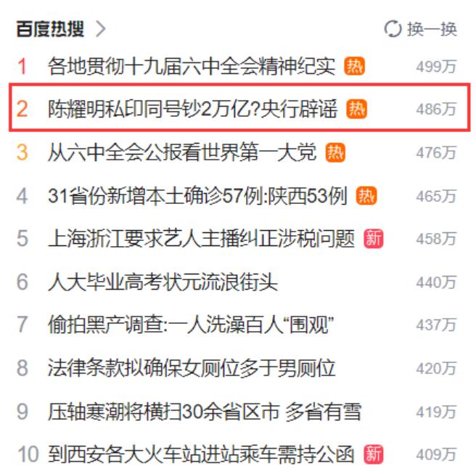This screenshot has width=476, height=474.
Task: Click the 新 badge on the tenth headline
Action: (x=374, y=454)
